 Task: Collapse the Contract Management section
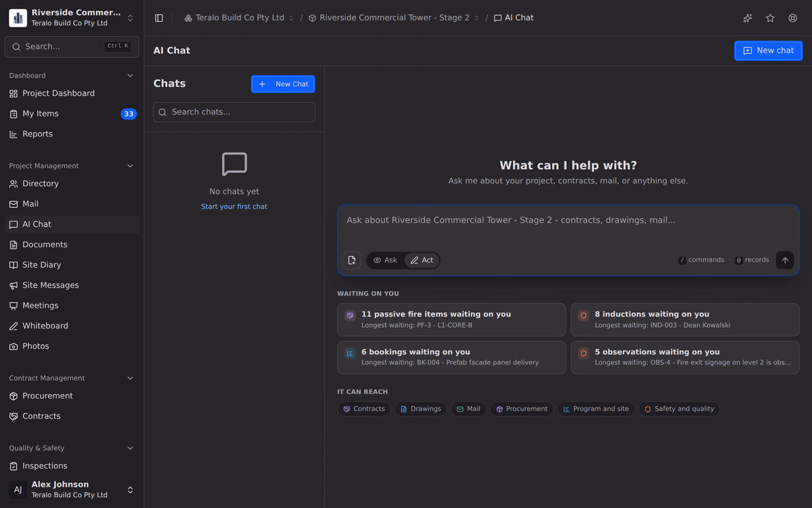130,378
